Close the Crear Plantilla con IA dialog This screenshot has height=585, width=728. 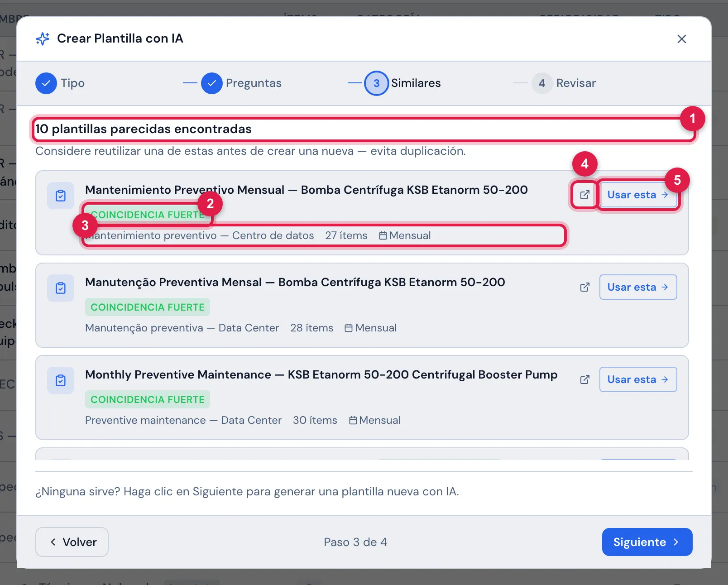click(x=681, y=39)
